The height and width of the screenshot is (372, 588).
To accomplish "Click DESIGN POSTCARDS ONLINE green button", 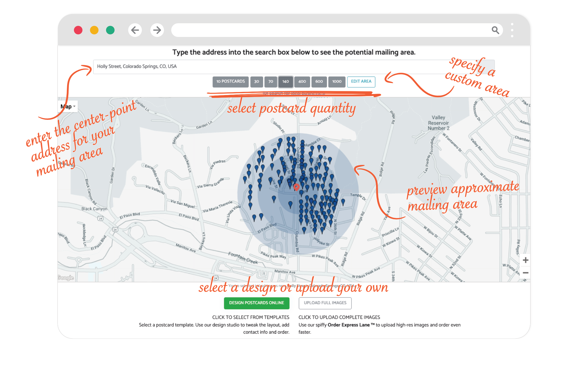I will click(x=257, y=303).
